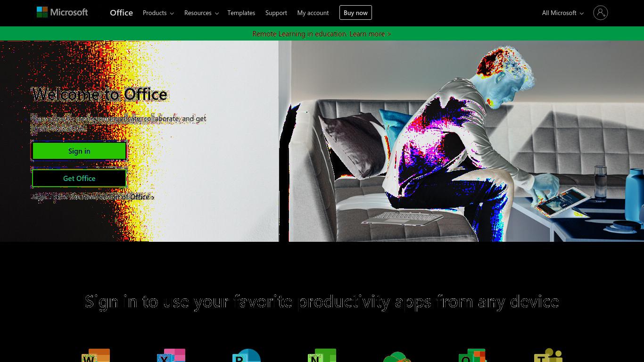The image size is (644, 362).
Task: Open the Remote Learning Learn more link
Action: pyautogui.click(x=322, y=33)
